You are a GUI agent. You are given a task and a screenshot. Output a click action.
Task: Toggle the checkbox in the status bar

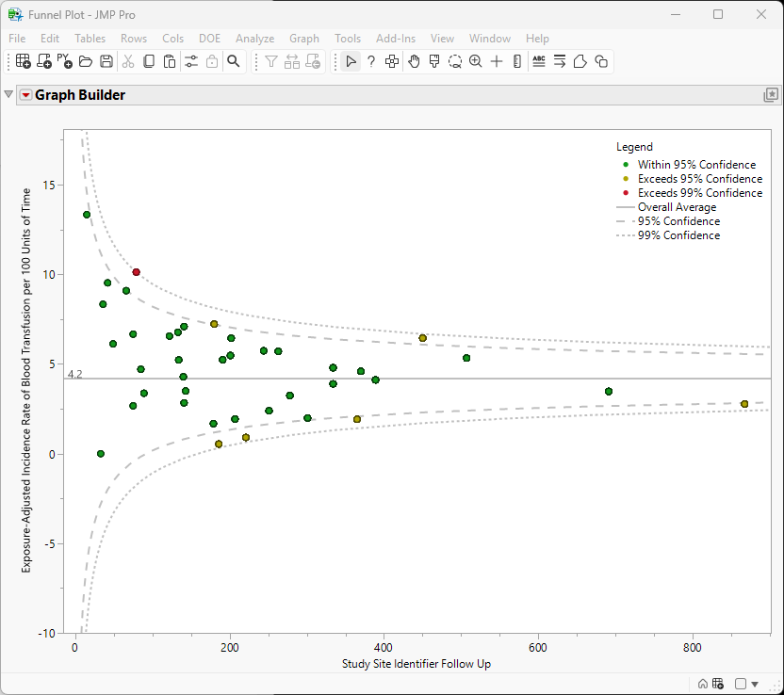(x=741, y=684)
